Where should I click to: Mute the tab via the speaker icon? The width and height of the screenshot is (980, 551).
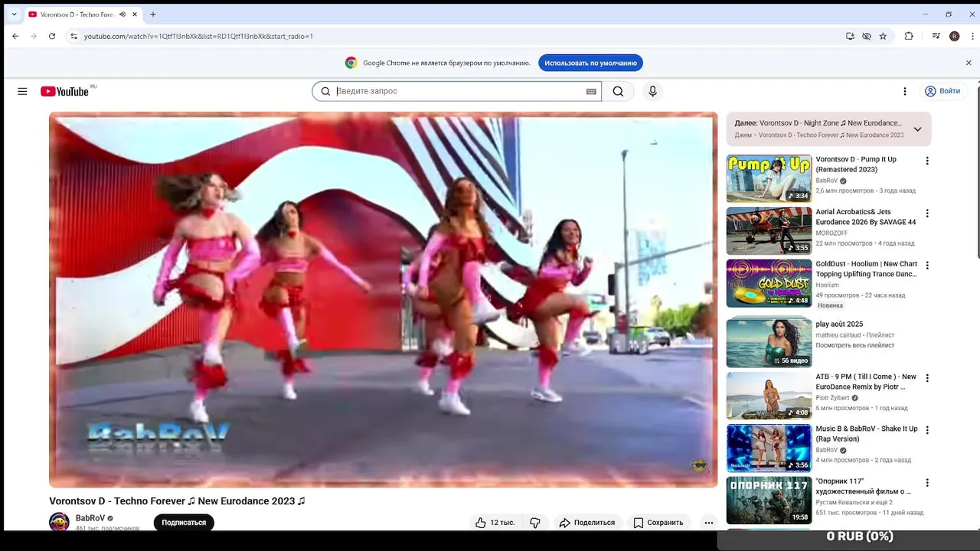(122, 15)
